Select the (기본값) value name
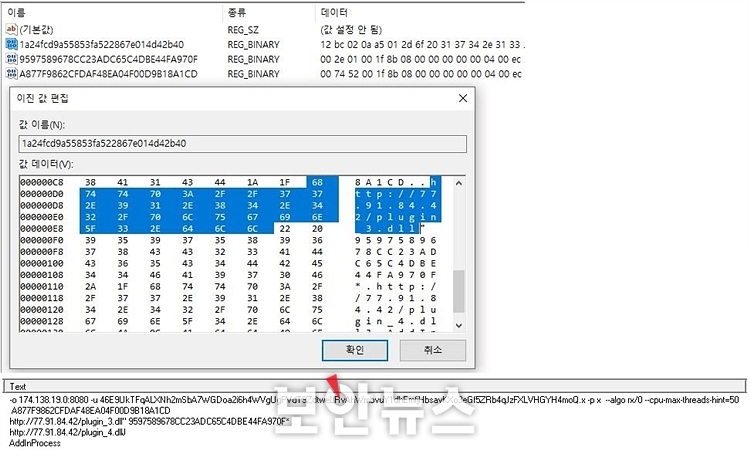This screenshot has height=450, width=750. [x=37, y=31]
